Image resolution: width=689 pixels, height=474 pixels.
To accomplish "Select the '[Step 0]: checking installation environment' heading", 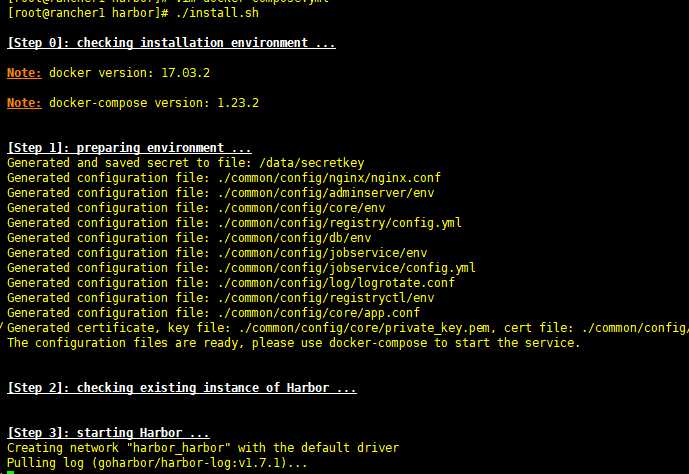I will click(171, 43).
